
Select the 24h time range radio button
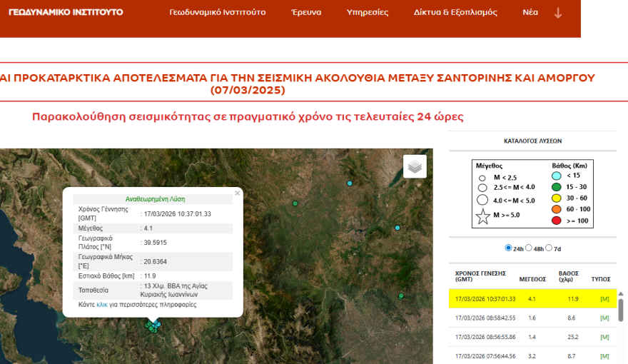click(x=508, y=248)
